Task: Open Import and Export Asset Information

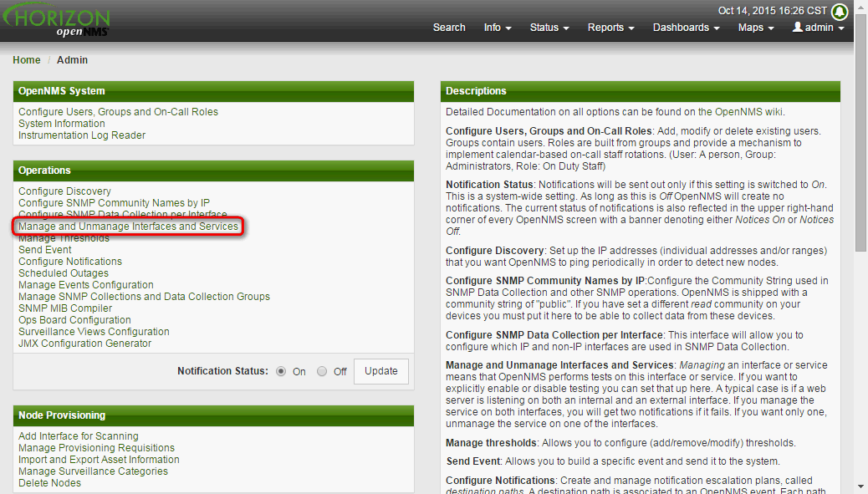Action: click(99, 459)
